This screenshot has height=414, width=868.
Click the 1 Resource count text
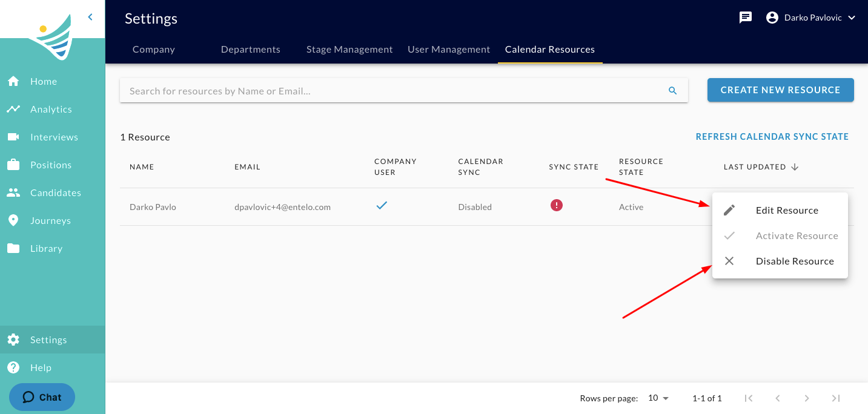[x=145, y=137]
